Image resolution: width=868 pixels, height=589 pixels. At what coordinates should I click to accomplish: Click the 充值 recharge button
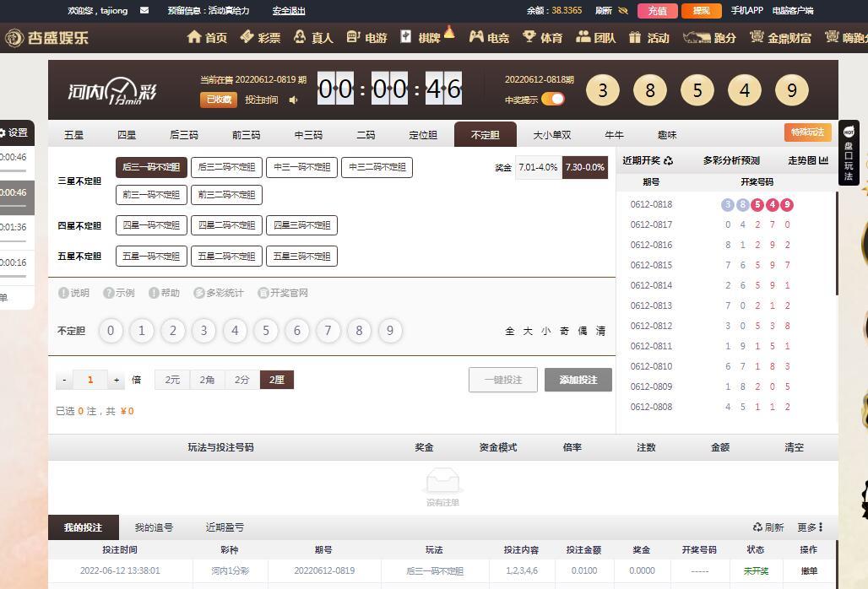click(657, 11)
